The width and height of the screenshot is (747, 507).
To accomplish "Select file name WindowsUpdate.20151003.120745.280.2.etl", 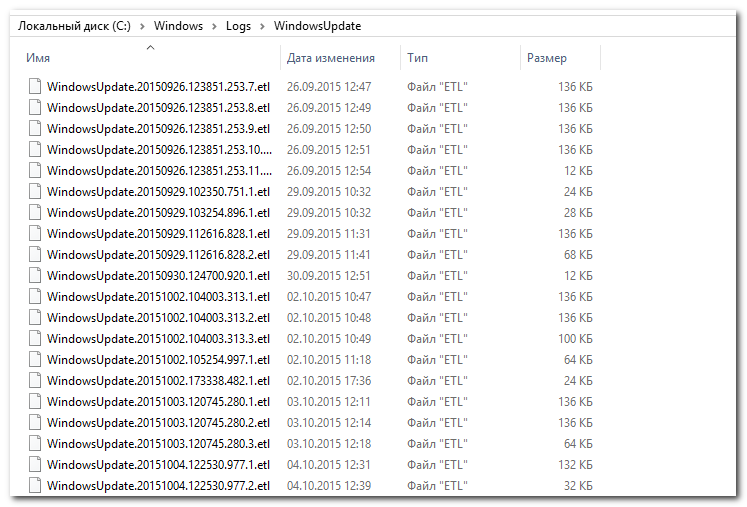I will 158,423.
